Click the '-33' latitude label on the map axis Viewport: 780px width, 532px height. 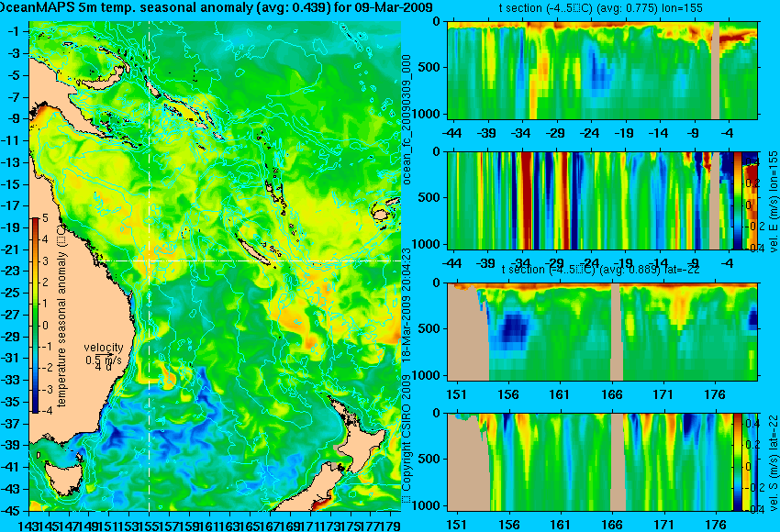(x=11, y=380)
